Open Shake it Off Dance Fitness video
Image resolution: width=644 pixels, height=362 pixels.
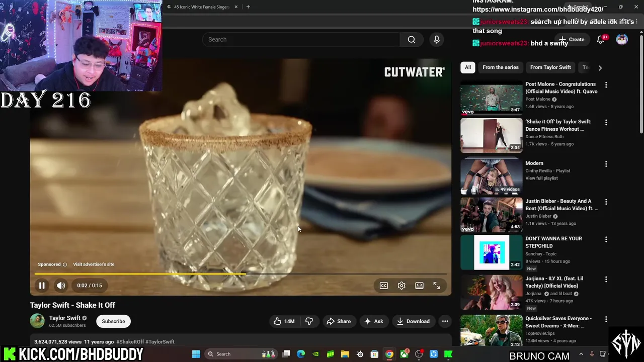[x=492, y=135]
